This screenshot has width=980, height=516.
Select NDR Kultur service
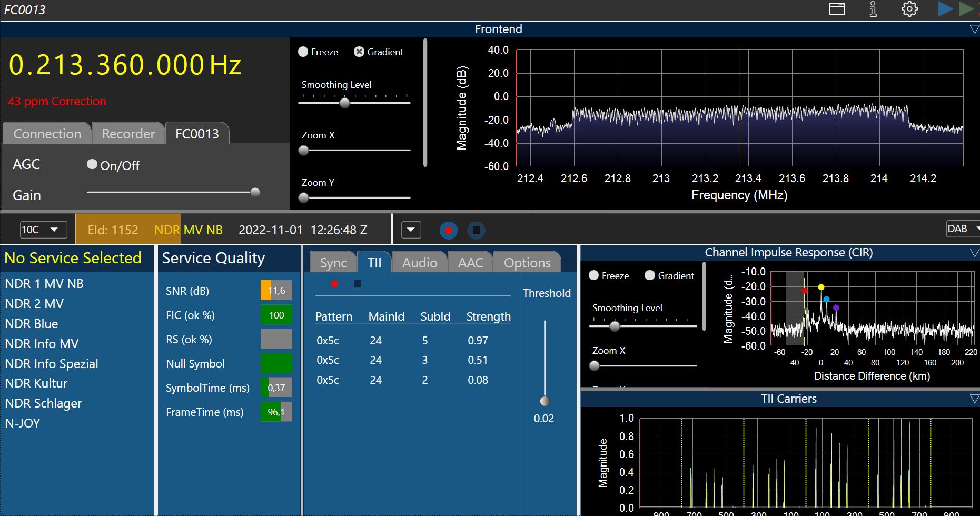click(x=36, y=383)
